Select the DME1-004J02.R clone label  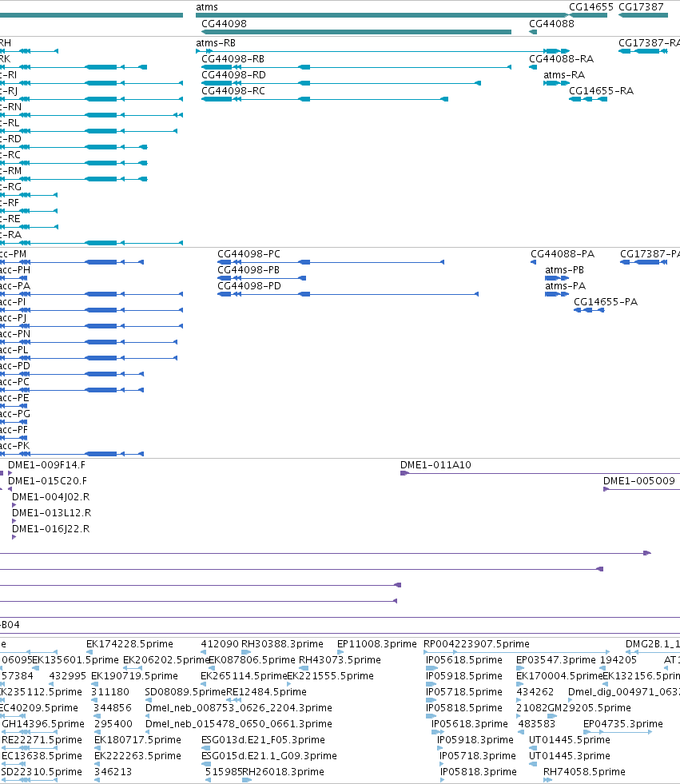pyautogui.click(x=50, y=497)
